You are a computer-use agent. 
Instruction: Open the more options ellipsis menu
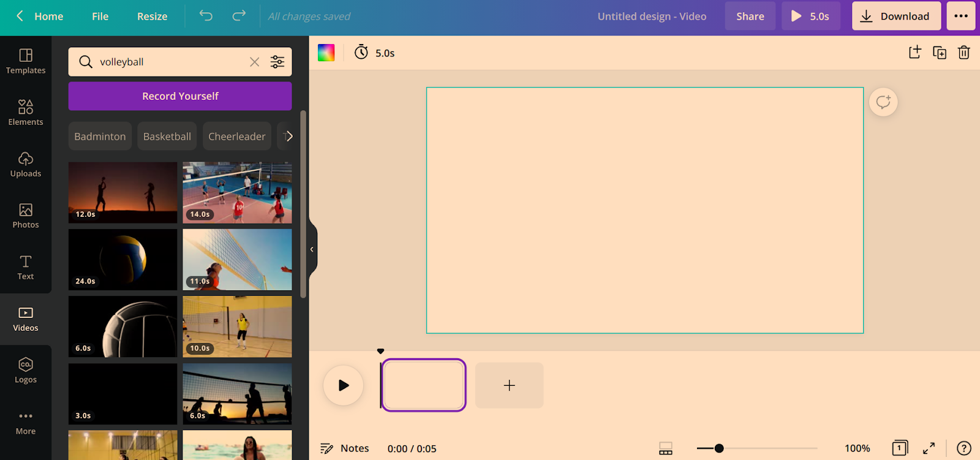pyautogui.click(x=961, y=17)
